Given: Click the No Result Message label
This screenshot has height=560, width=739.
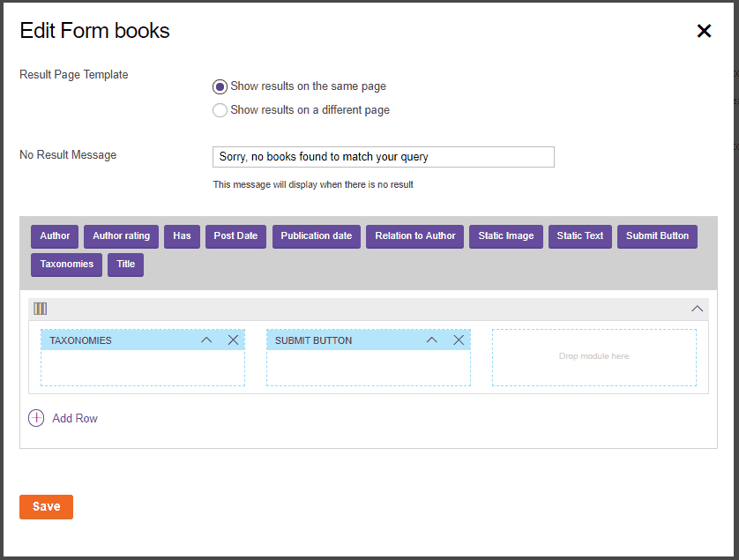Looking at the screenshot, I should point(68,155).
